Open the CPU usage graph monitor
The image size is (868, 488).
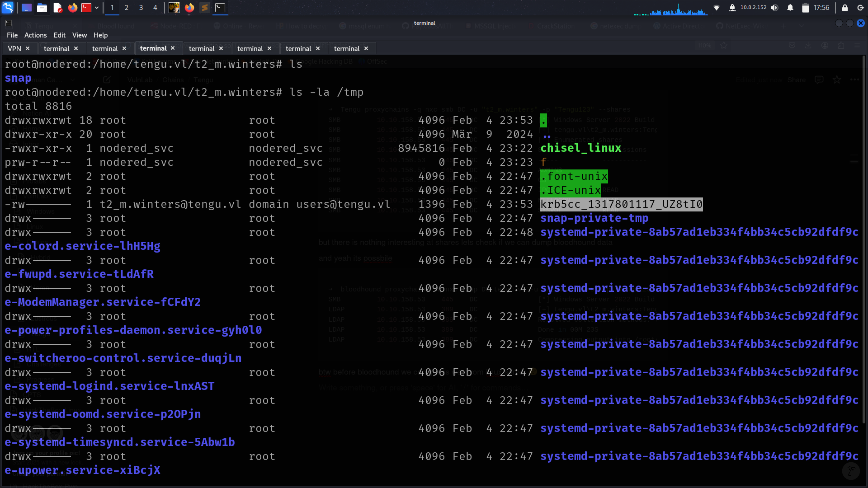tap(670, 9)
